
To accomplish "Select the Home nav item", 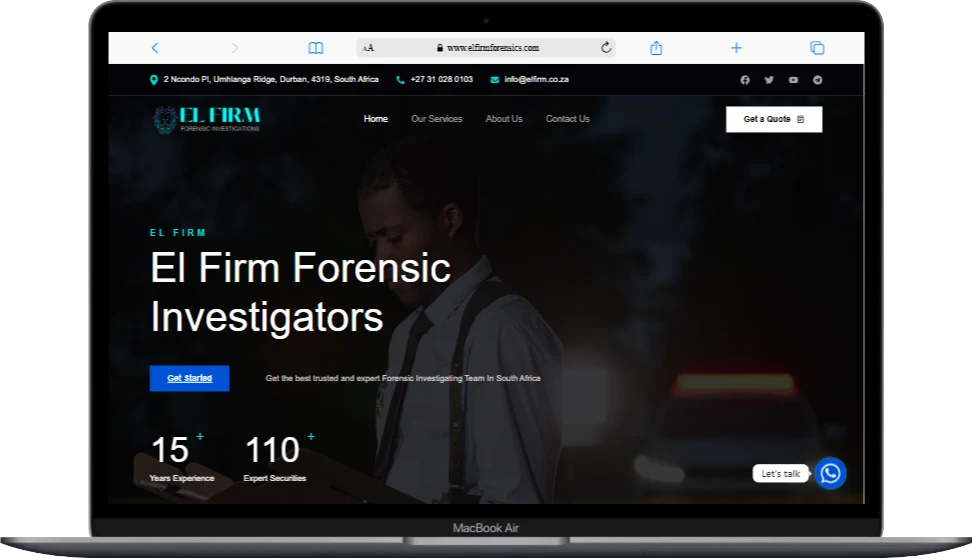I will 376,119.
